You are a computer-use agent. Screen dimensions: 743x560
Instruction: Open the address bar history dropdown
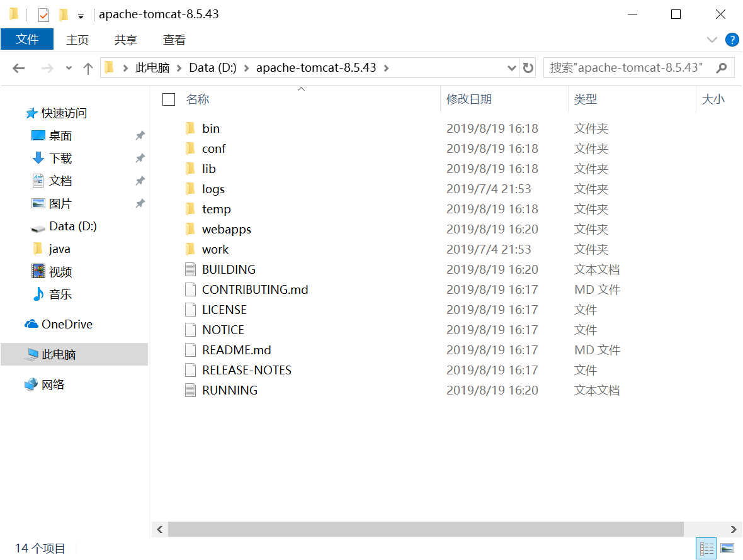(511, 68)
